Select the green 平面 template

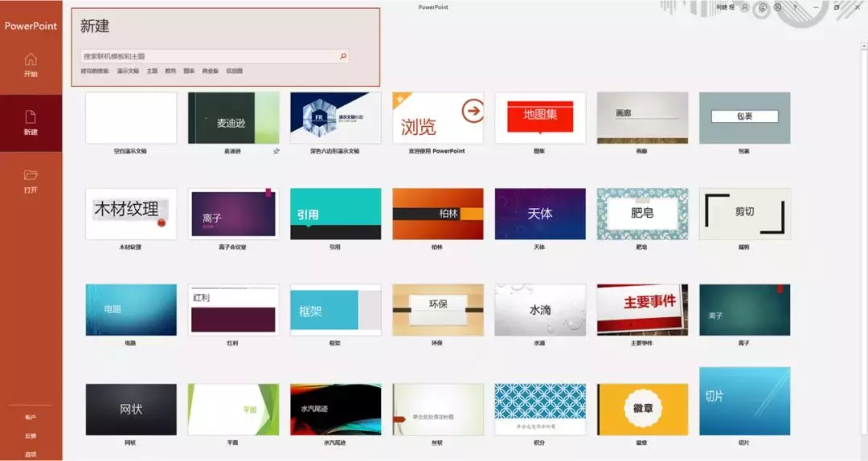point(234,410)
